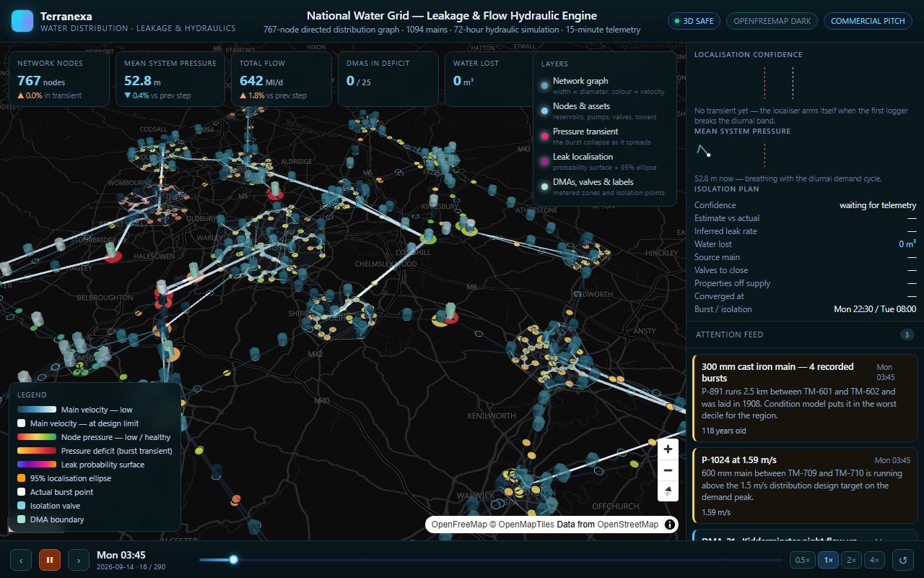
Task: Zoom in on the map
Action: coord(668,449)
